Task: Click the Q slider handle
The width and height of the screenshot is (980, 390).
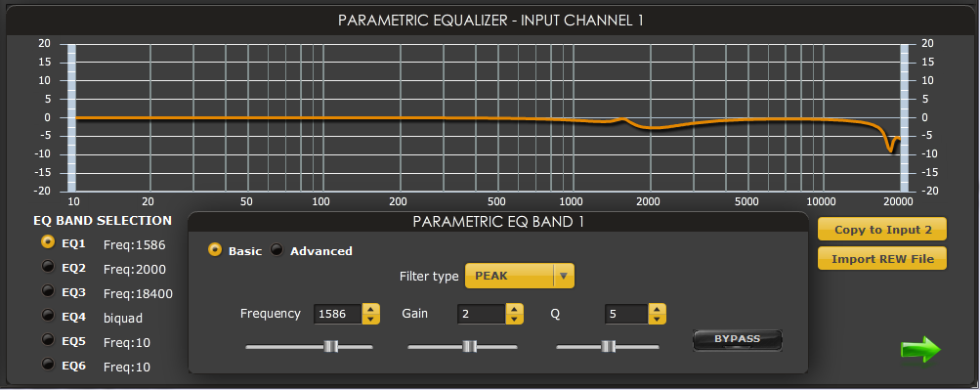Action: click(608, 346)
